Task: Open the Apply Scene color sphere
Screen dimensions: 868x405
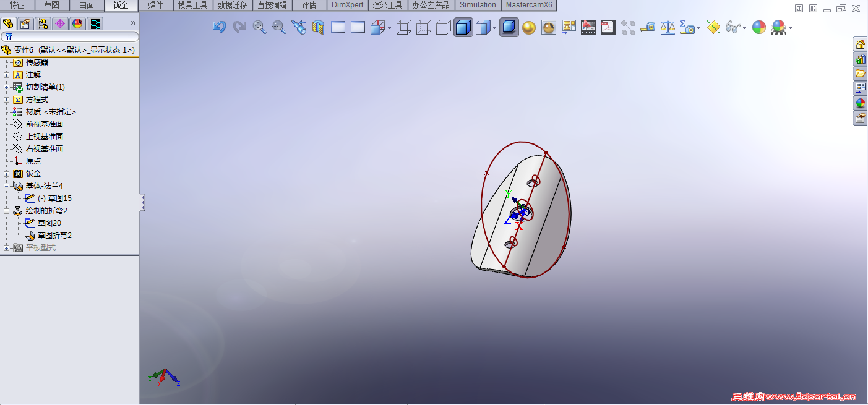Action: pyautogui.click(x=759, y=27)
